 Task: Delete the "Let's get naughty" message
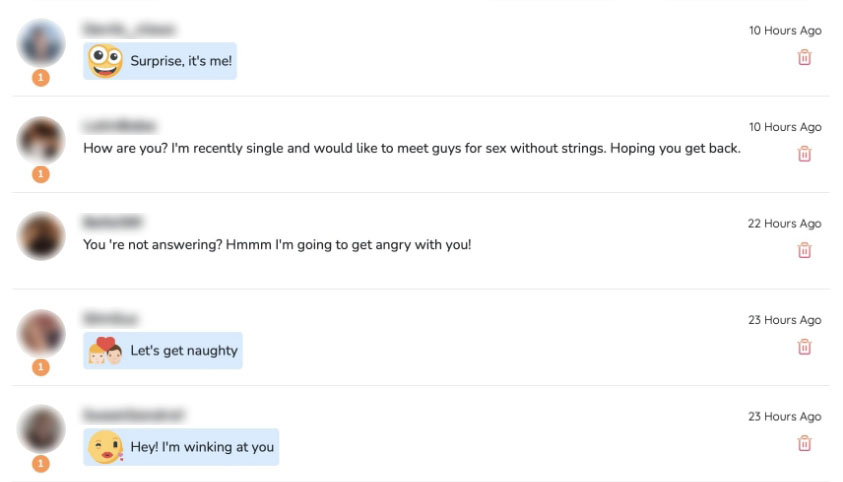tap(804, 347)
